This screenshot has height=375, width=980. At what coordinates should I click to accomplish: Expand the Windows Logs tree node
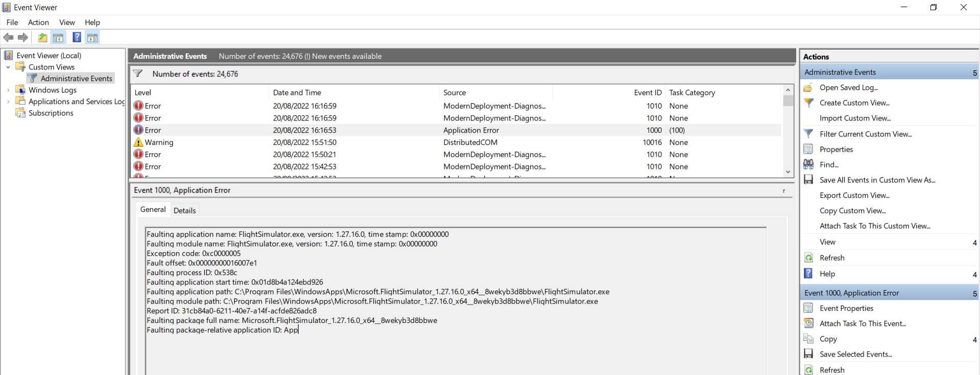8,90
